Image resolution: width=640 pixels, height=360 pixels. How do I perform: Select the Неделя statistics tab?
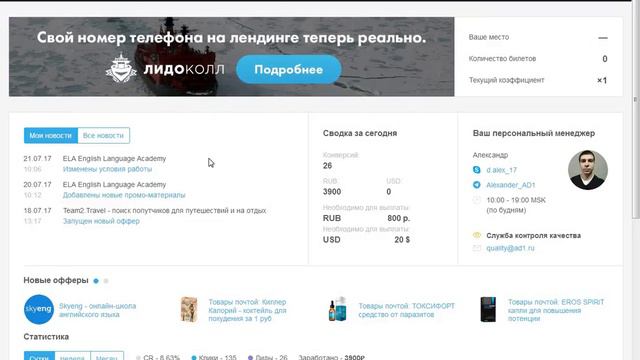point(72,356)
